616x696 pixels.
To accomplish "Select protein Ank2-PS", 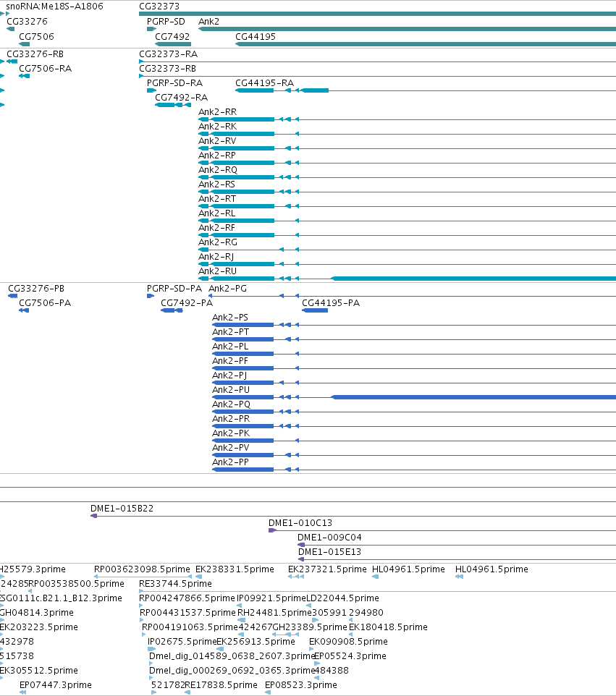I will [230, 318].
